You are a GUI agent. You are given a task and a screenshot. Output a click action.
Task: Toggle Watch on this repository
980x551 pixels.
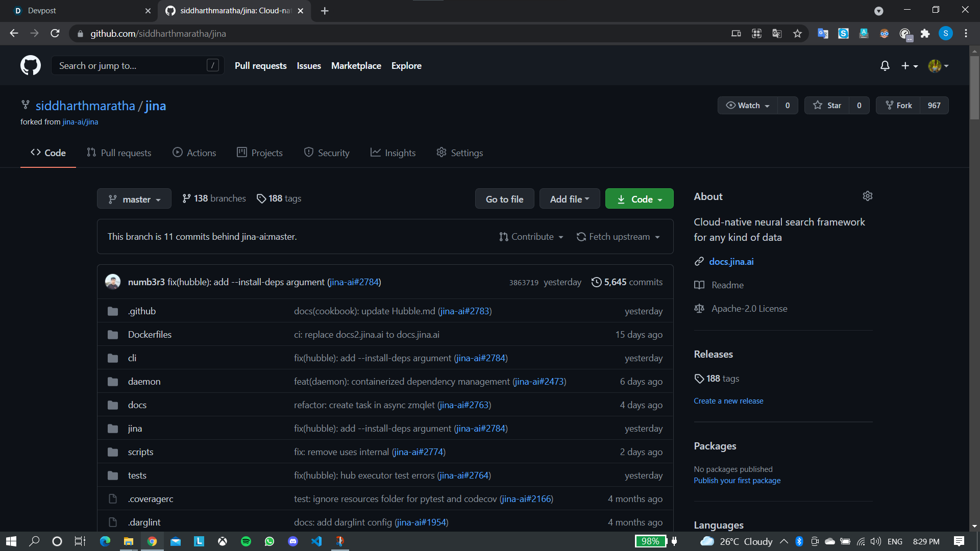748,106
